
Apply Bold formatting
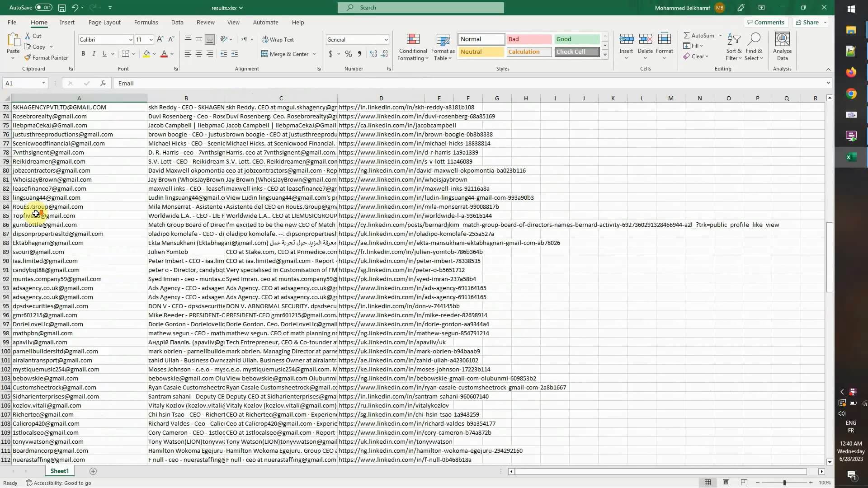pyautogui.click(x=83, y=54)
